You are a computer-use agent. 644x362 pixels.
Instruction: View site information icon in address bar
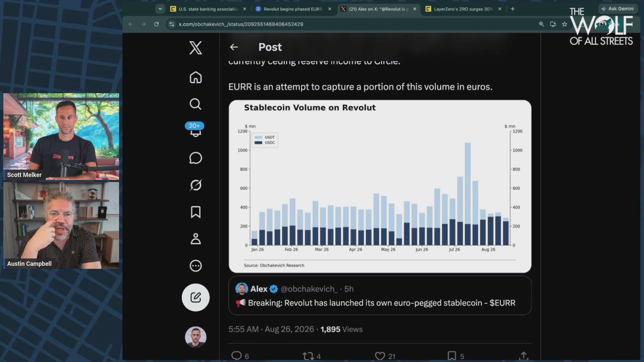tap(172, 24)
